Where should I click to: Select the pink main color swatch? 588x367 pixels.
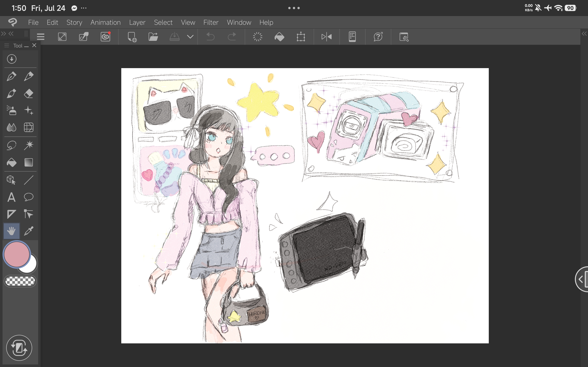pyautogui.click(x=17, y=254)
